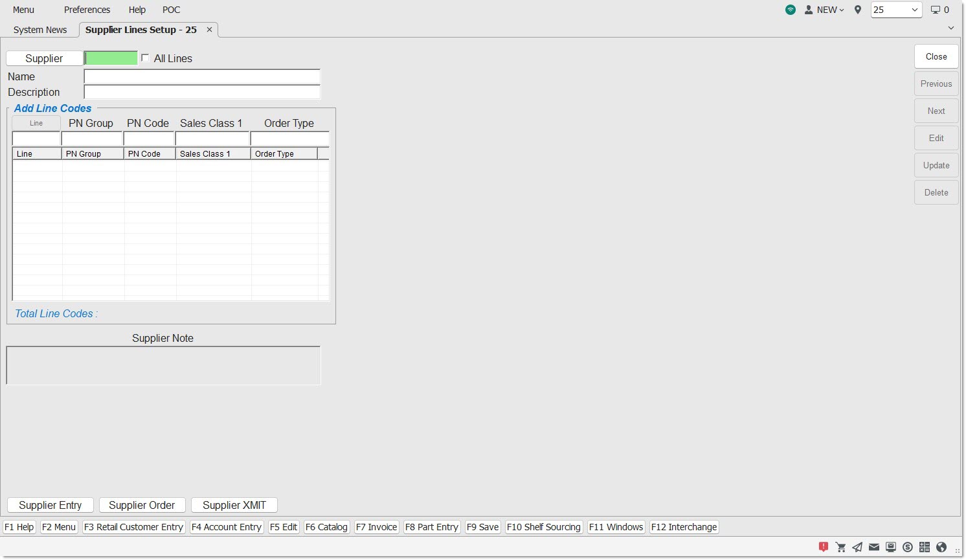This screenshot has width=966, height=560.
Task: Close the Supplier Lines Setup tab
Action: (209, 30)
